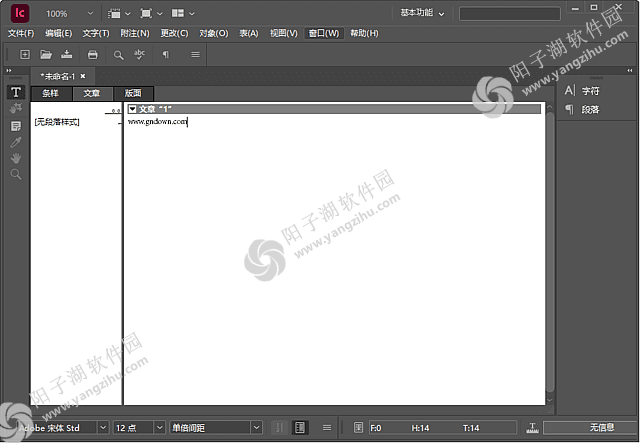Open the 字符 character panel

coord(581,91)
